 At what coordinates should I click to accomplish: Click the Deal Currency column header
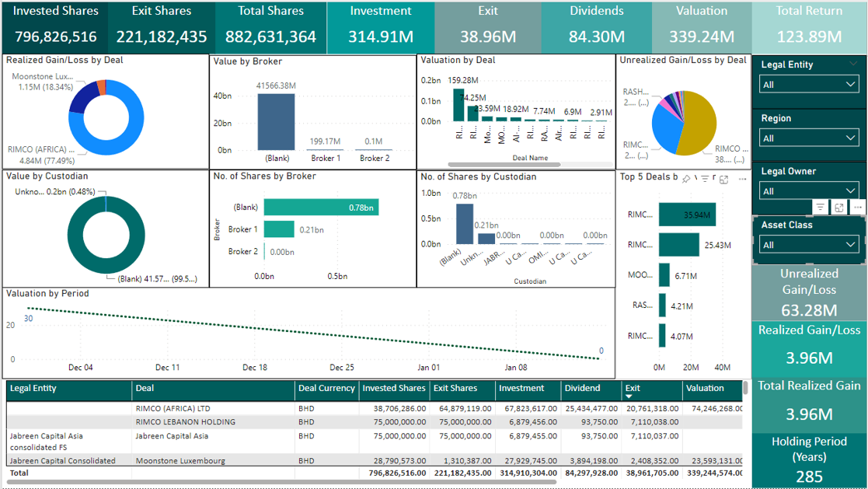click(326, 388)
